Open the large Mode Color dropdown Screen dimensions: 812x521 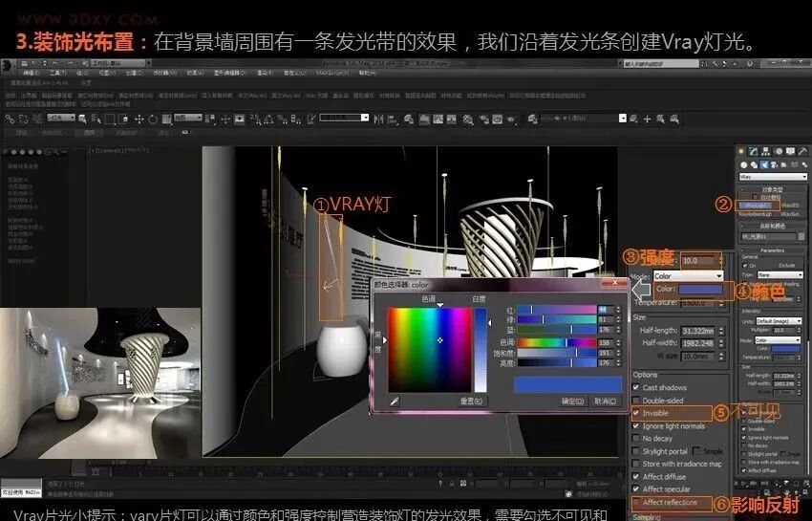pos(688,275)
